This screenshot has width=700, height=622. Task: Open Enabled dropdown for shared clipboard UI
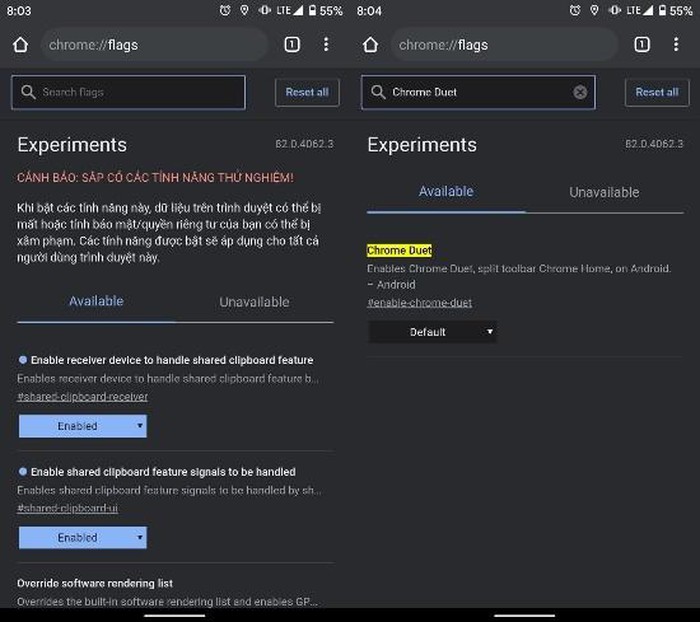(x=83, y=538)
